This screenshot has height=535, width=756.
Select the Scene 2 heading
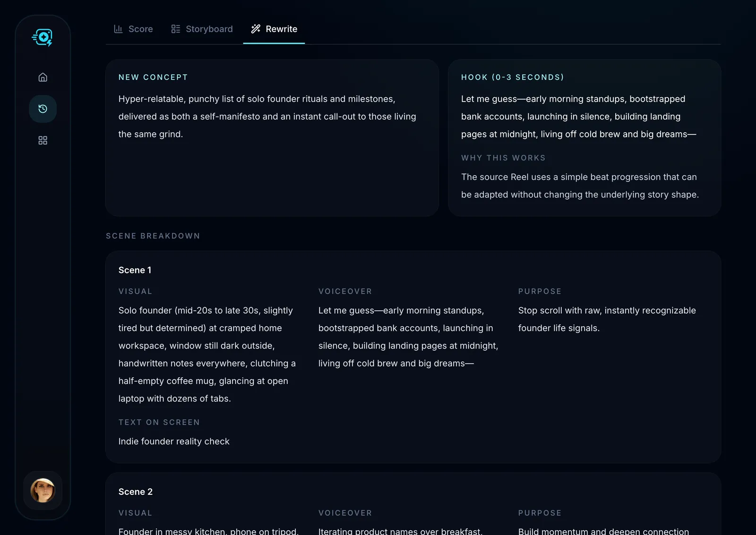pos(136,492)
